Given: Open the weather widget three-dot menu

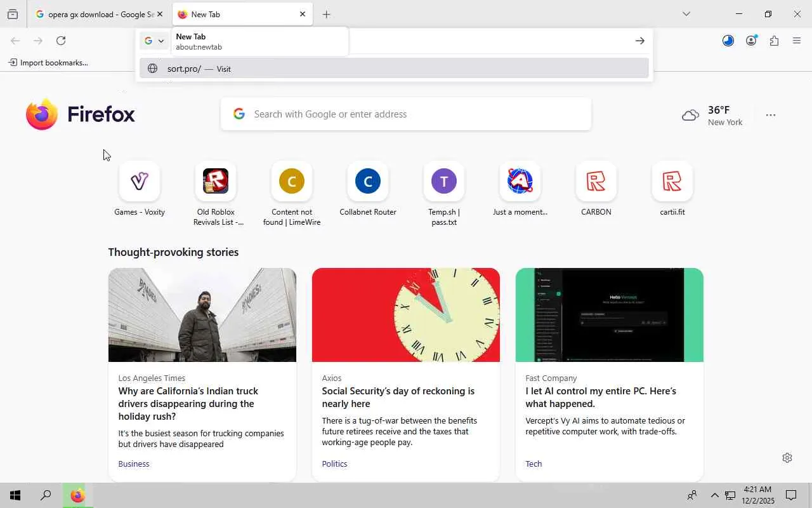Looking at the screenshot, I should [x=771, y=115].
